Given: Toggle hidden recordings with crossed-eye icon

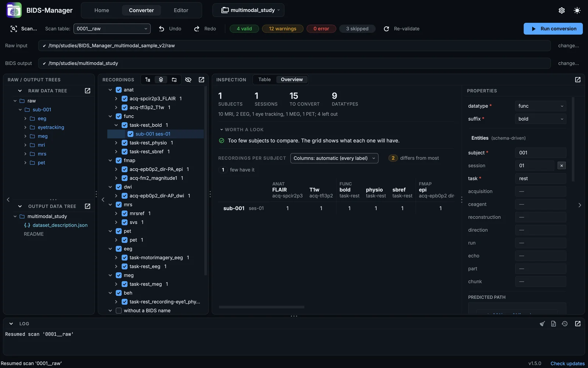Looking at the screenshot, I should coord(188,79).
